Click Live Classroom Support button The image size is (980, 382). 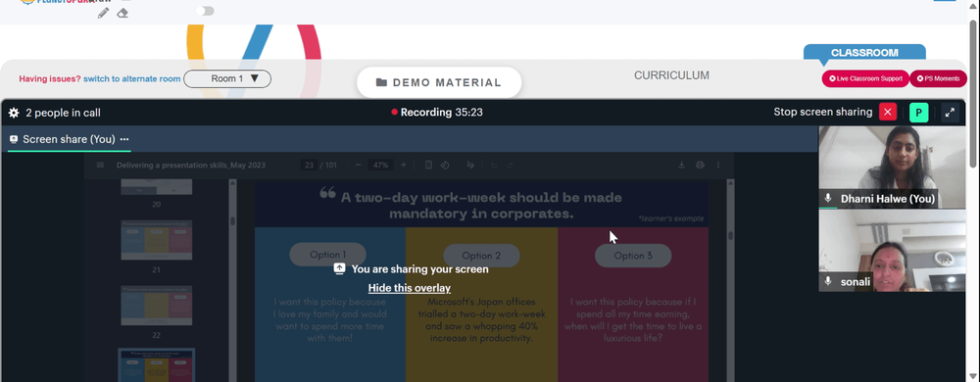click(x=865, y=78)
